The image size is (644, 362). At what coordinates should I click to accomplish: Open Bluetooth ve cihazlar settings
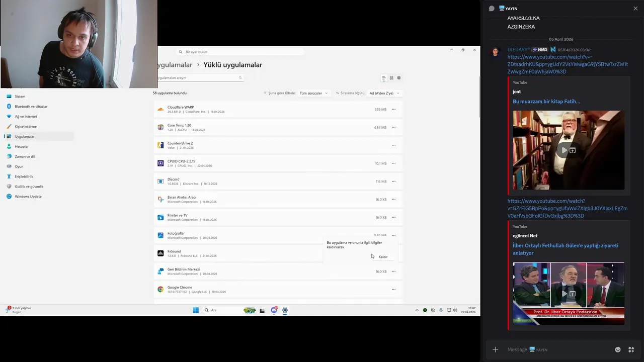pyautogui.click(x=39, y=107)
